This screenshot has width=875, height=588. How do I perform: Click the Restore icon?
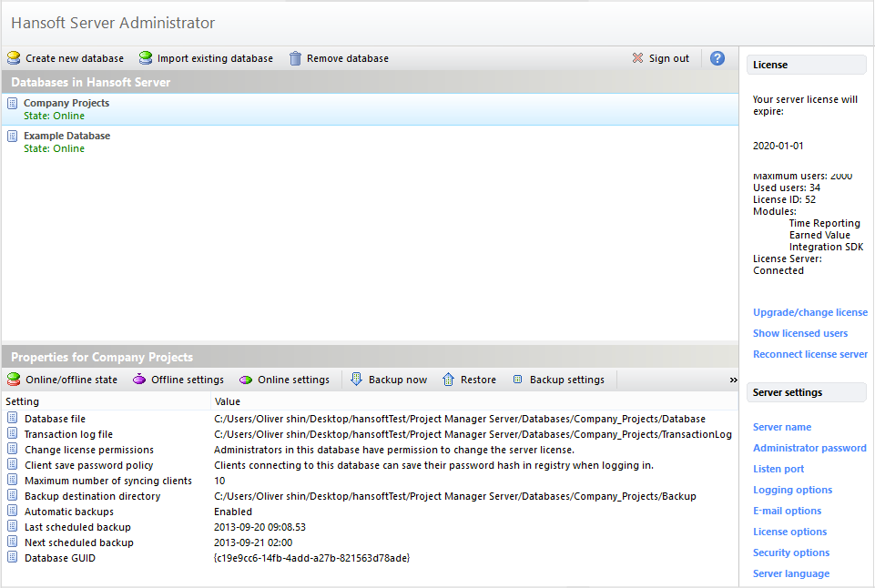coord(448,380)
